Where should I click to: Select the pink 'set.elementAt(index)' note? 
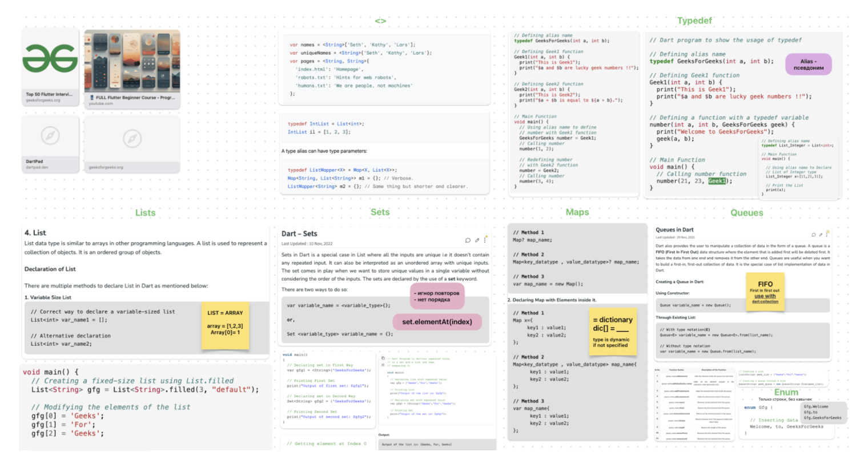tap(437, 322)
